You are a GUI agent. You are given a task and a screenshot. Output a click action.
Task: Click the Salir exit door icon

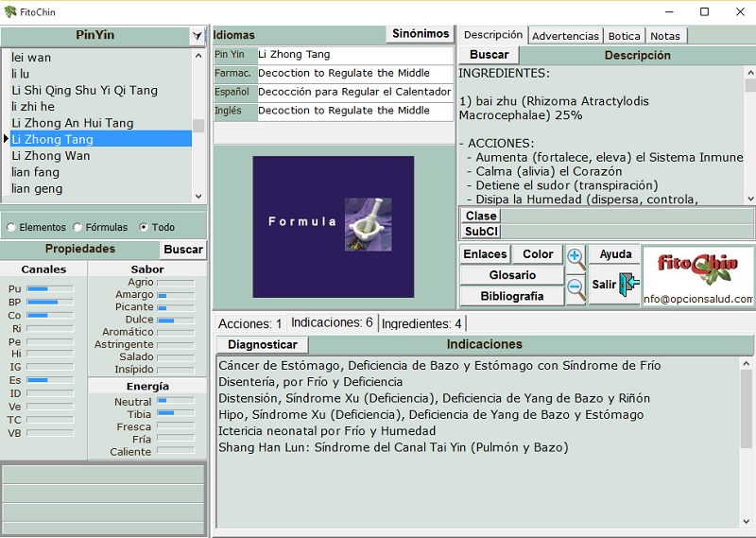coord(627,286)
